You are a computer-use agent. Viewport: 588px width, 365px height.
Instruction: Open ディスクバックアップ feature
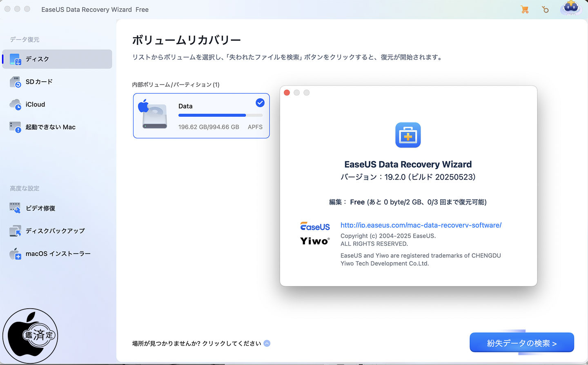point(57,231)
